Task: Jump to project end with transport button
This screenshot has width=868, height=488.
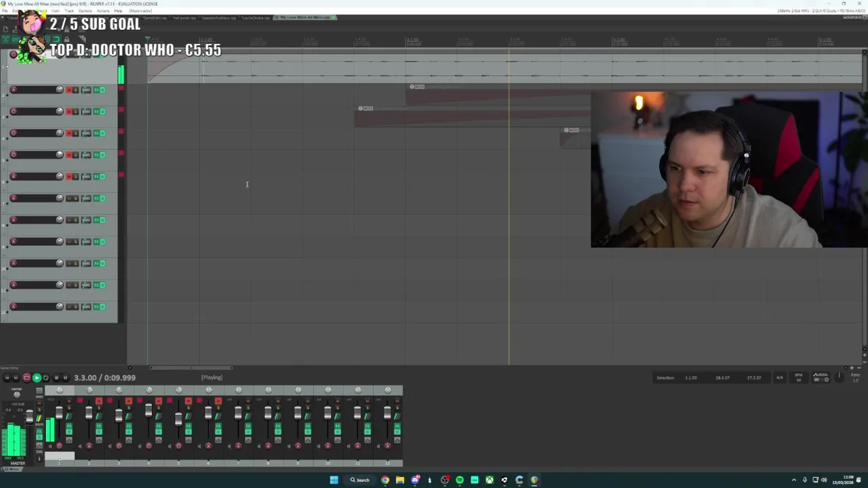Action: 16,378
